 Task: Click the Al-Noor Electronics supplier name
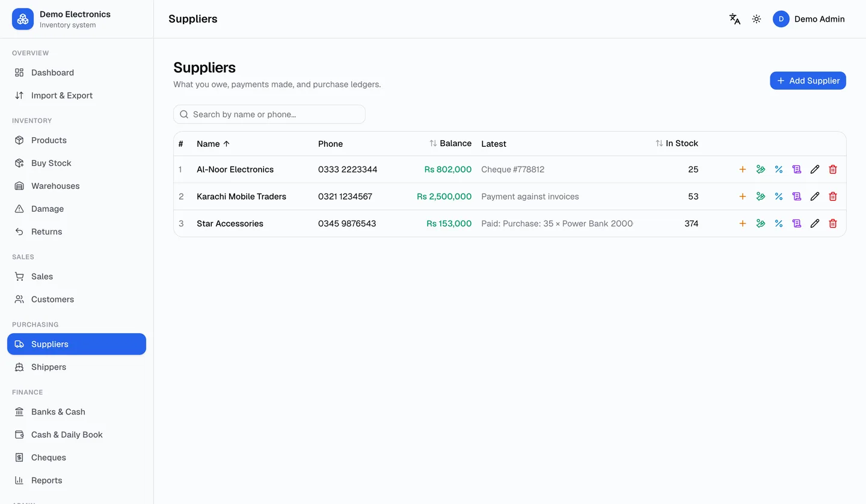tap(235, 170)
